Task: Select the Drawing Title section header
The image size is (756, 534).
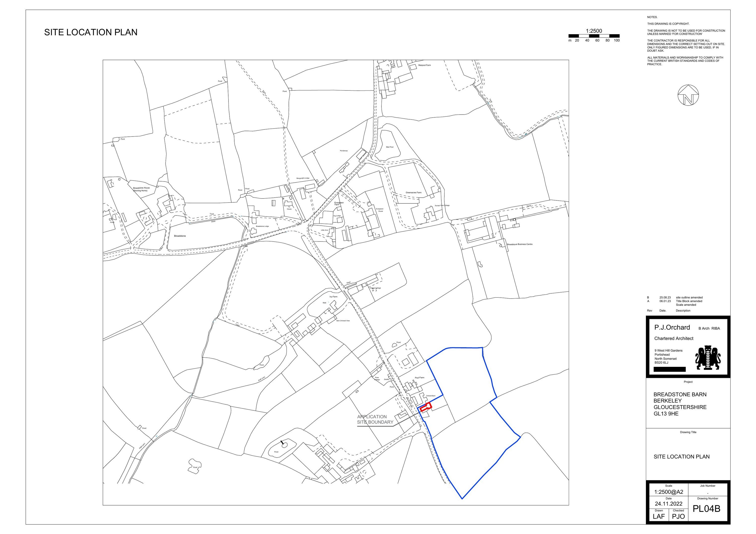Action: point(689,432)
